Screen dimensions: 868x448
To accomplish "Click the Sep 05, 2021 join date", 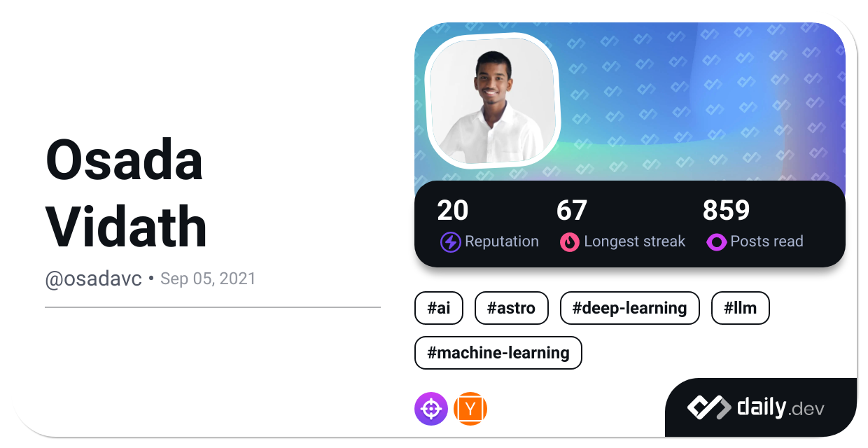I will coord(208,279).
